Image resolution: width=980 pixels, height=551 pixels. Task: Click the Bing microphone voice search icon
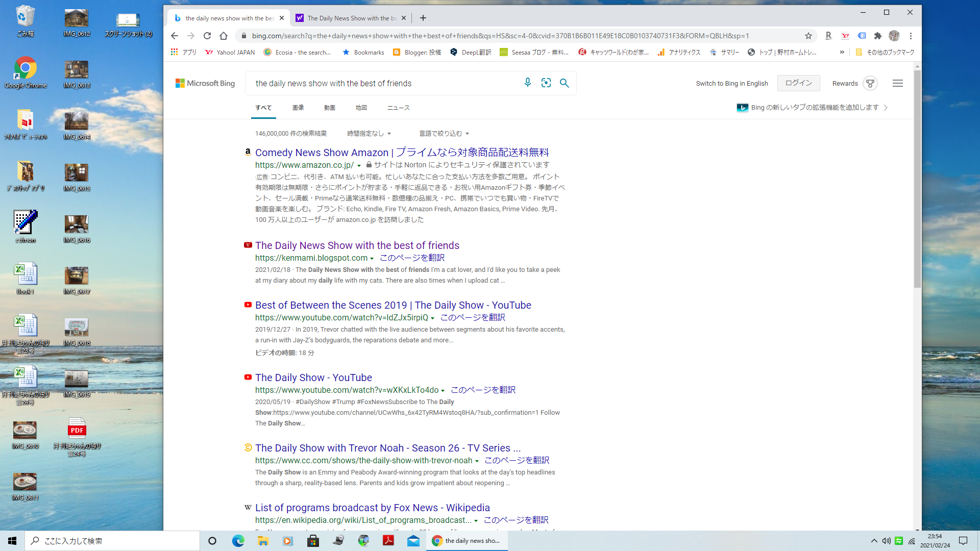click(528, 83)
